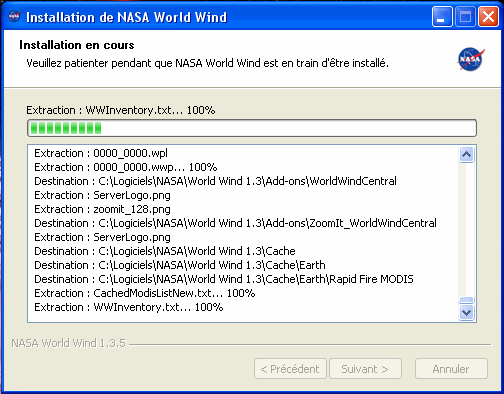504x394 pixels.
Task: Close the NASA World Wind installer
Action: (488, 17)
